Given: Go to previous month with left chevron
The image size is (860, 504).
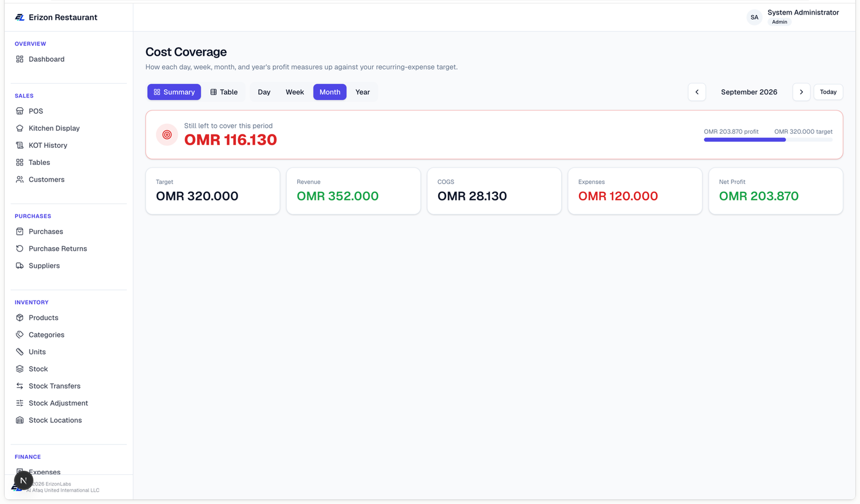Looking at the screenshot, I should [697, 92].
